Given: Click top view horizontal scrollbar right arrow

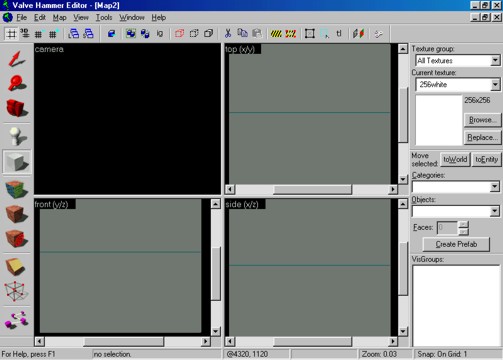Looking at the screenshot, I should (x=393, y=189).
